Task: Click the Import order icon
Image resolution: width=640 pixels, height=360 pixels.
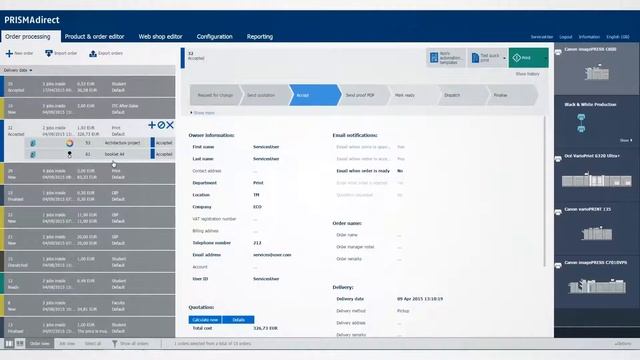Action: coord(49,53)
